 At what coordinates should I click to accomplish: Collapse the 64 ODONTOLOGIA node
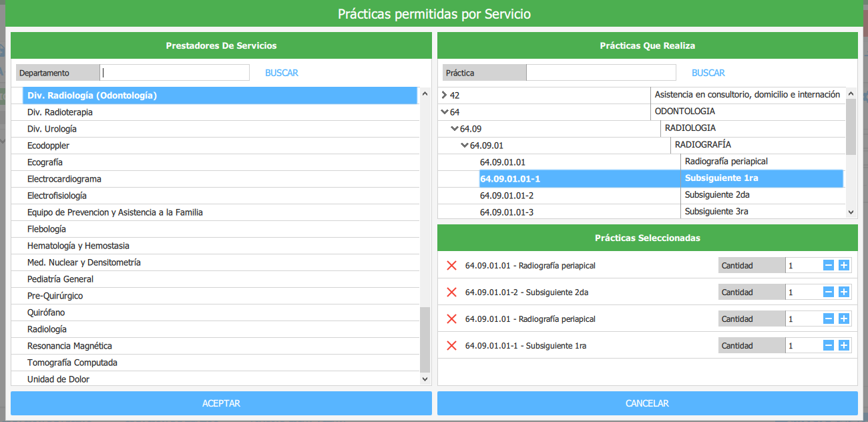pos(445,112)
